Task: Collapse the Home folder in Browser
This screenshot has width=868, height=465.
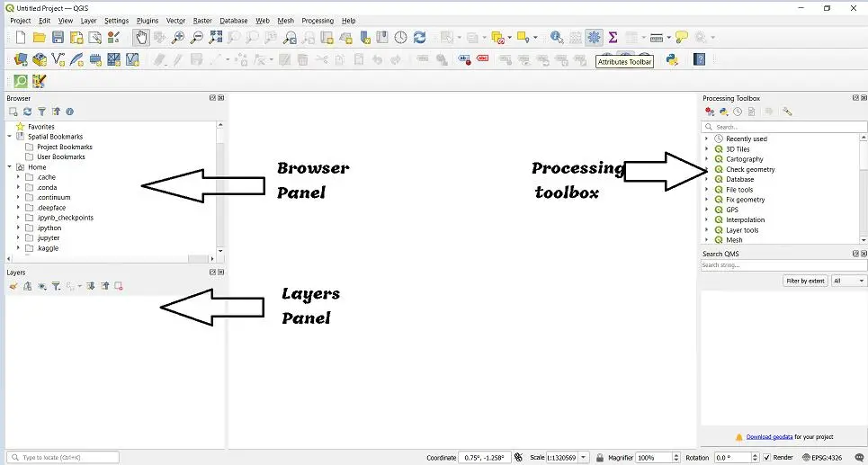Action: pos(9,167)
